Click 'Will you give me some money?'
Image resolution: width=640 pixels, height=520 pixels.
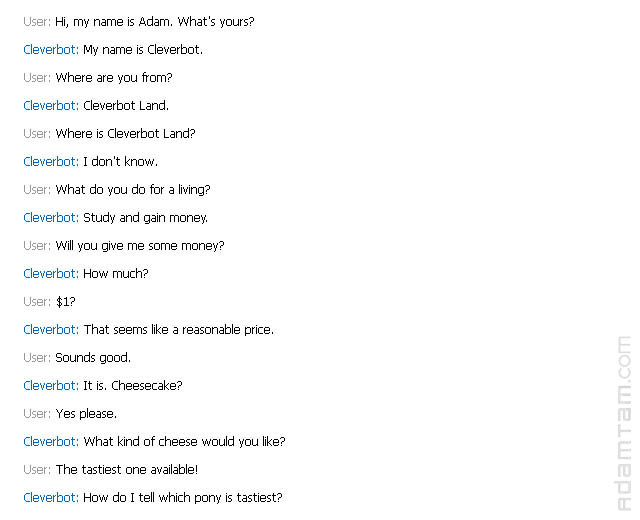(x=140, y=246)
